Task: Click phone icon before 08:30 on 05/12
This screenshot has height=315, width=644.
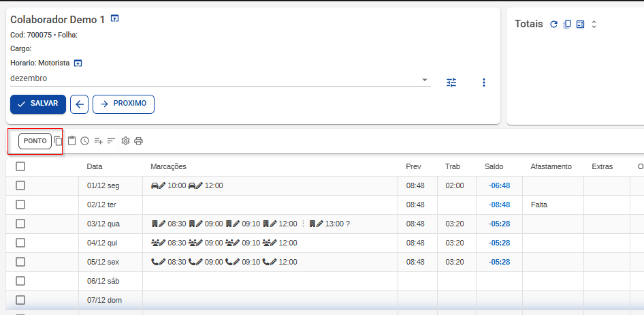Action: (x=155, y=262)
